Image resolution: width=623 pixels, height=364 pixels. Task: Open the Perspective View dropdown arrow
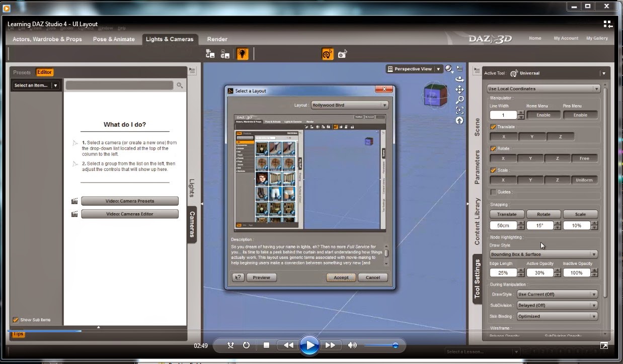tap(438, 69)
